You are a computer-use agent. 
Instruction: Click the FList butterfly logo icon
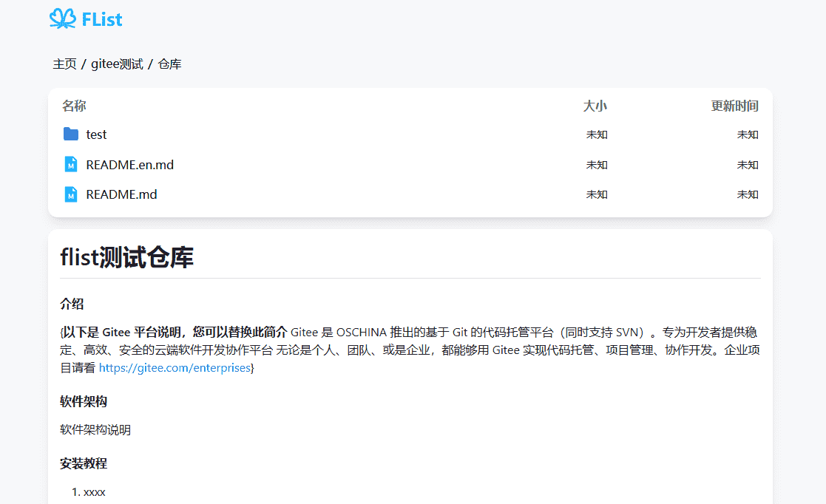click(63, 18)
